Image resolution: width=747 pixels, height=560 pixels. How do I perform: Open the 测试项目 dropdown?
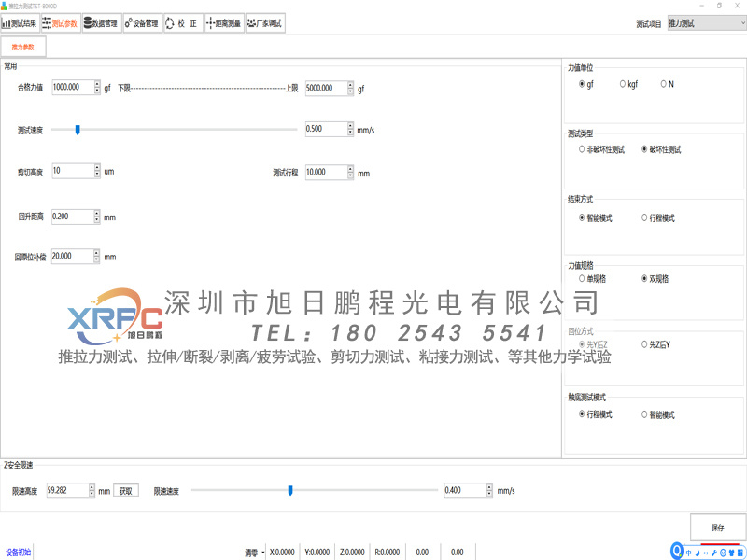tap(707, 23)
